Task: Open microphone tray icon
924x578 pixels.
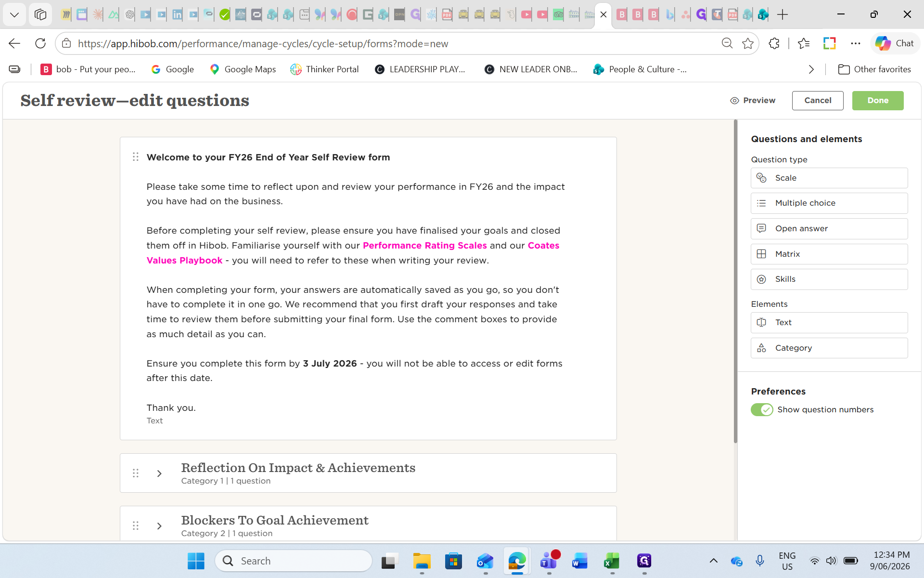Action: pos(760,561)
